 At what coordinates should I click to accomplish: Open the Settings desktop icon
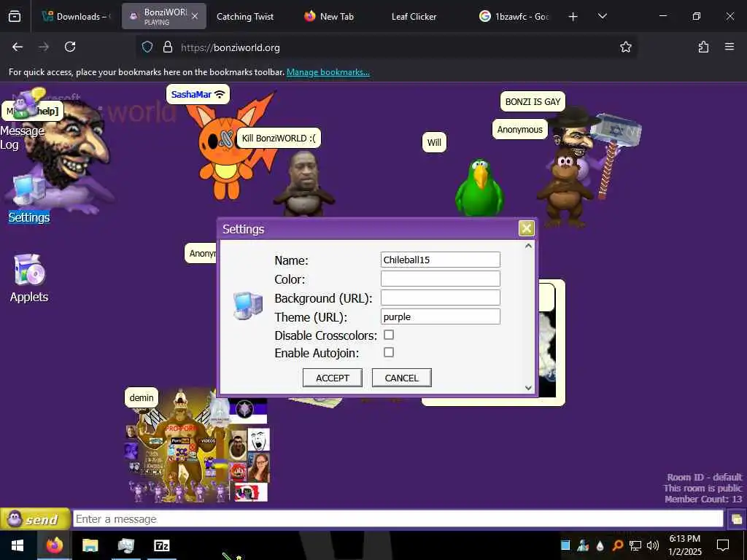[28, 200]
